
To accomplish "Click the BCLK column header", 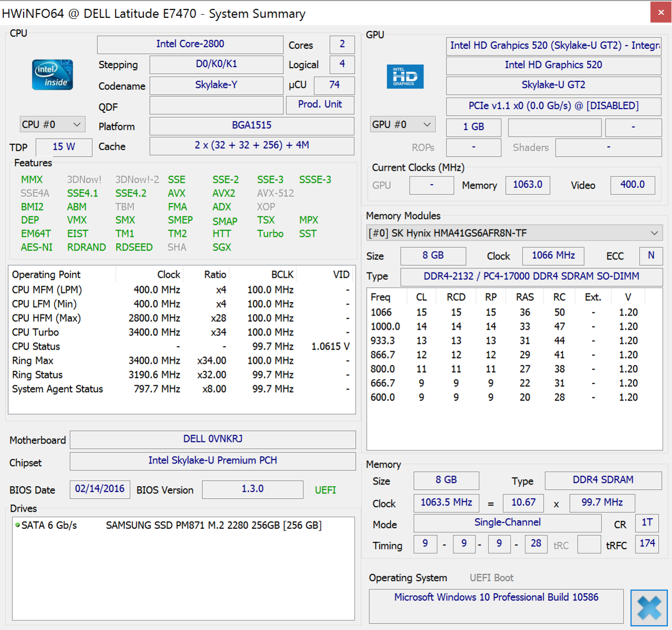I will [x=263, y=275].
